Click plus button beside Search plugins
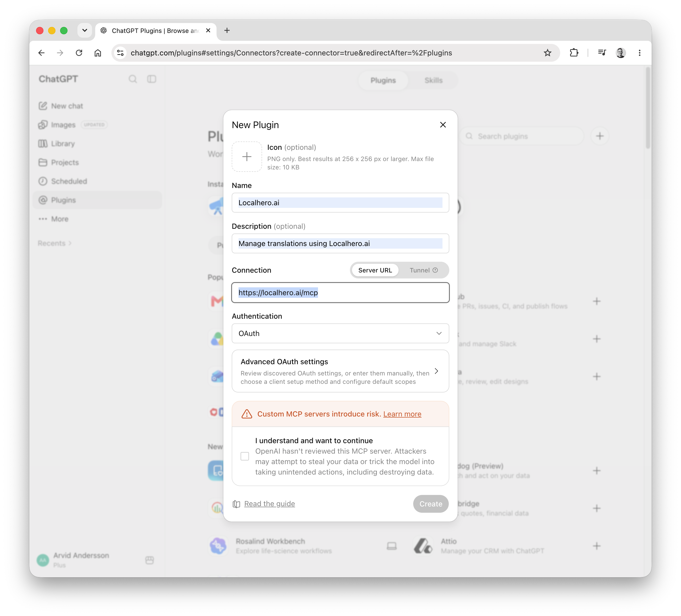The image size is (681, 616). [x=600, y=136]
